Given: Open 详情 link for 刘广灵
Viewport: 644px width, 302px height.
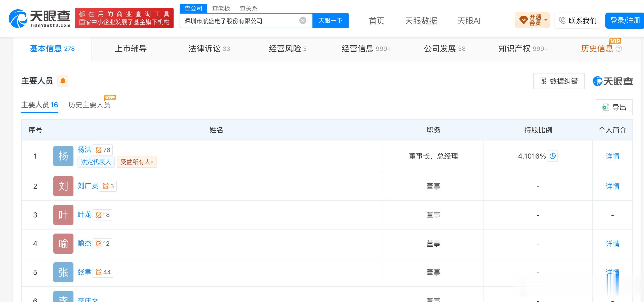Looking at the screenshot, I should click(x=613, y=186).
